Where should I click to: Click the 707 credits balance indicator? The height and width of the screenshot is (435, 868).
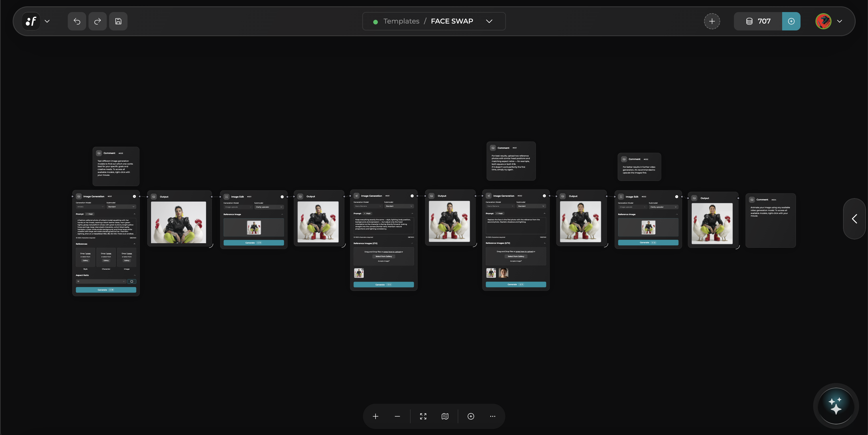(x=757, y=21)
